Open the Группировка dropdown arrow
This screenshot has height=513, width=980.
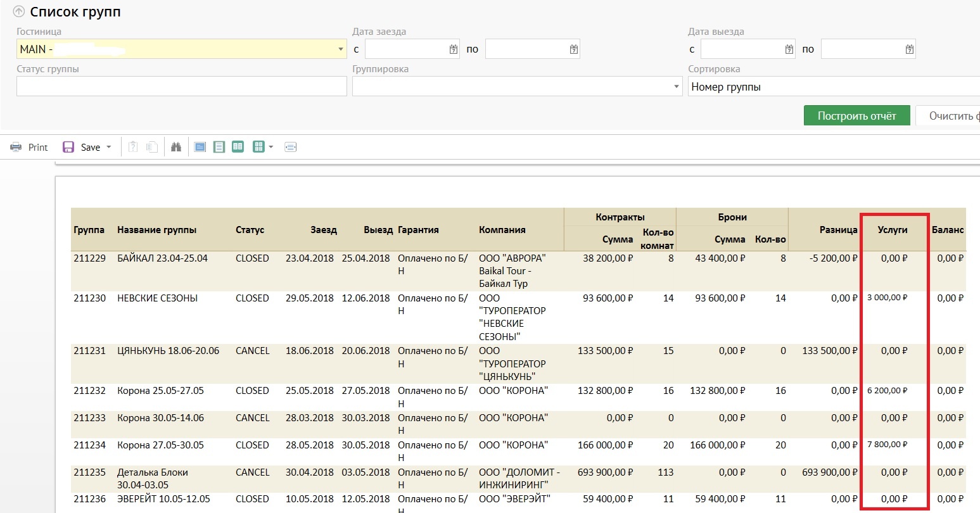(677, 87)
